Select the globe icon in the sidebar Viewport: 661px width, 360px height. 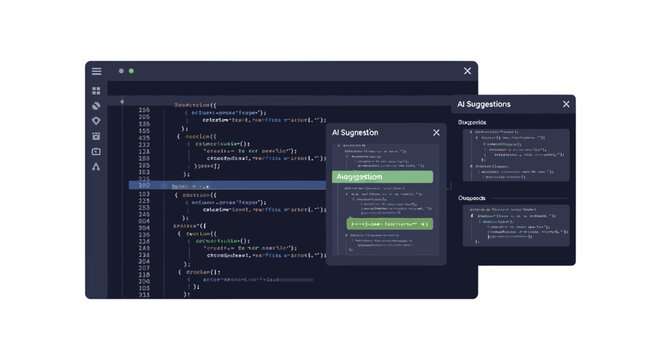[x=96, y=106]
